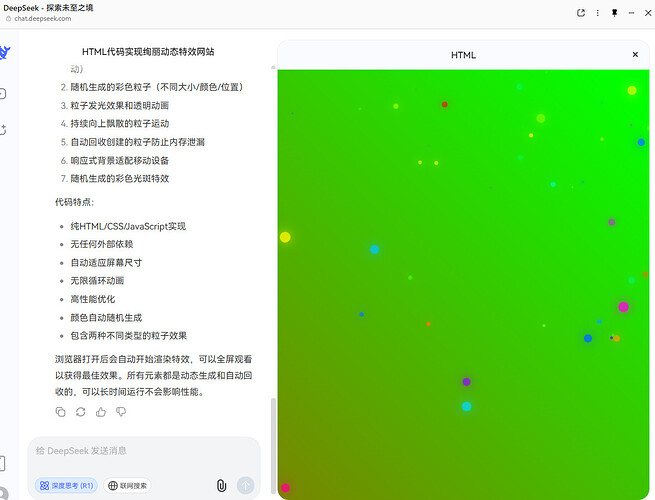Send the message with the arrow button

pyautogui.click(x=246, y=485)
